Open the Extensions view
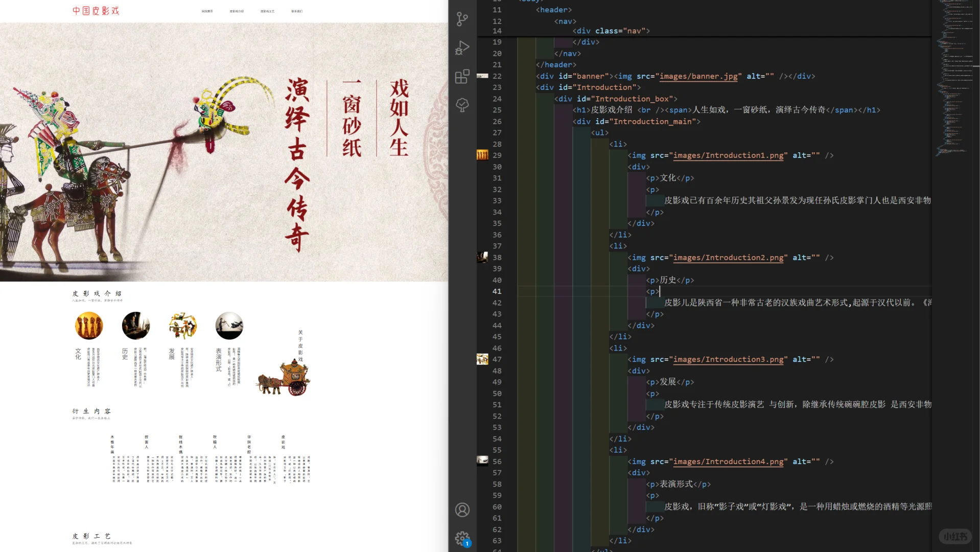 [x=461, y=76]
